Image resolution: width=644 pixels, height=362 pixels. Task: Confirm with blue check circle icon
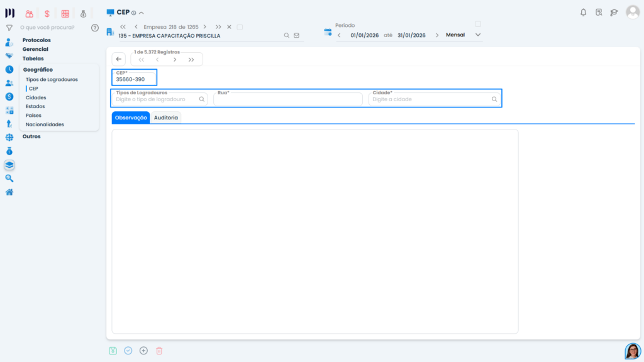tap(128, 351)
